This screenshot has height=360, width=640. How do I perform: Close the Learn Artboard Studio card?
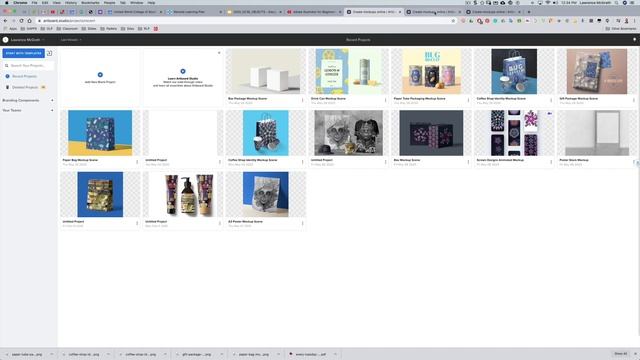tap(219, 53)
